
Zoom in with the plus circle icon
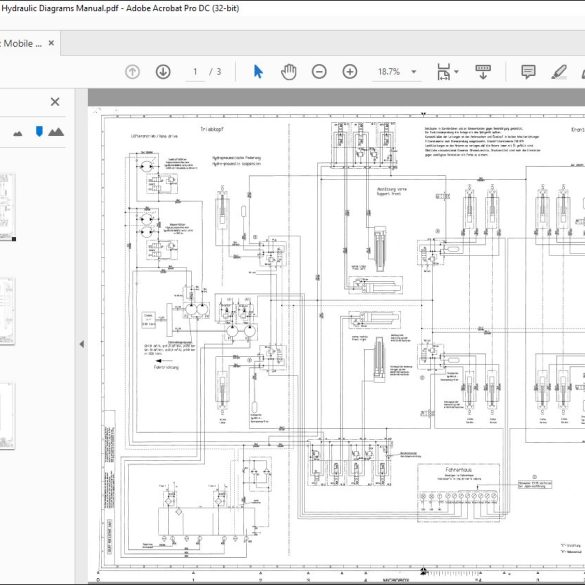[x=350, y=72]
